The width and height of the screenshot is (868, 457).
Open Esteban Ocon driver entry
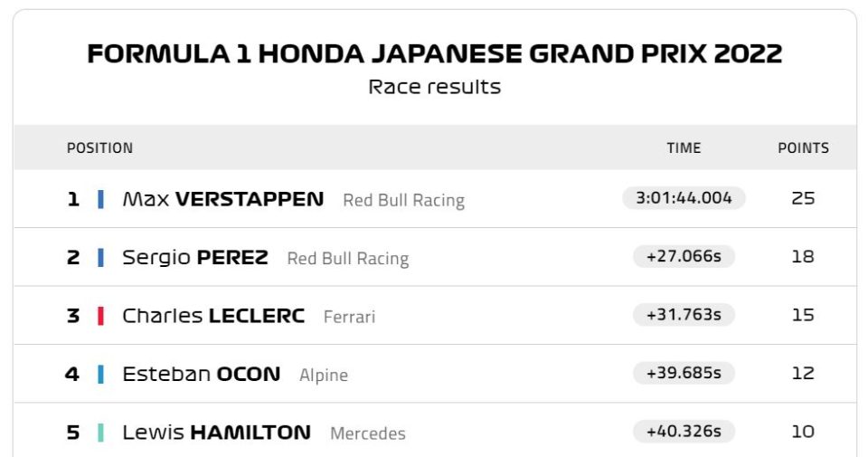[201, 374]
